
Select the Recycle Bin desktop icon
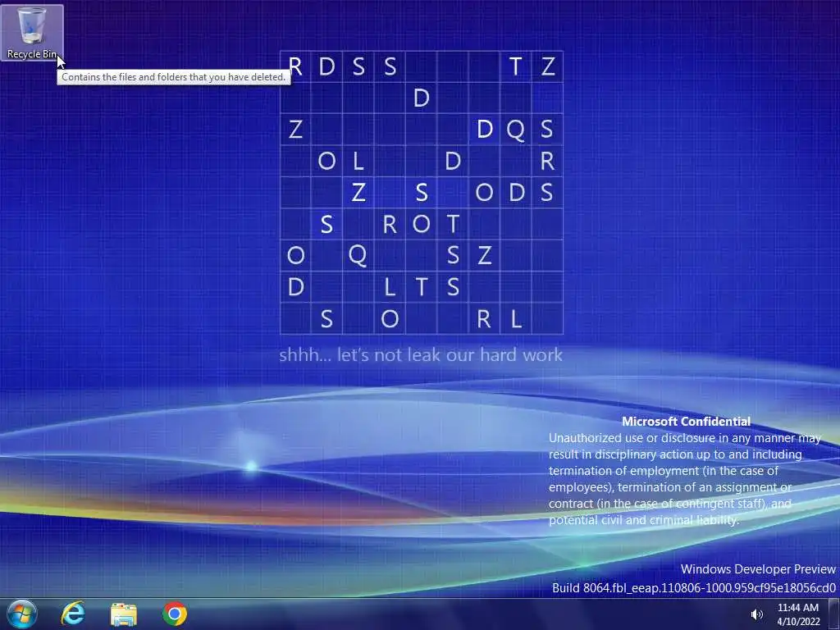point(32,33)
